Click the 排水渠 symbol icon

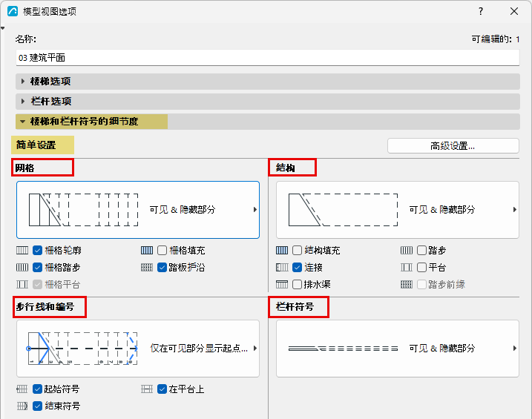[282, 285]
